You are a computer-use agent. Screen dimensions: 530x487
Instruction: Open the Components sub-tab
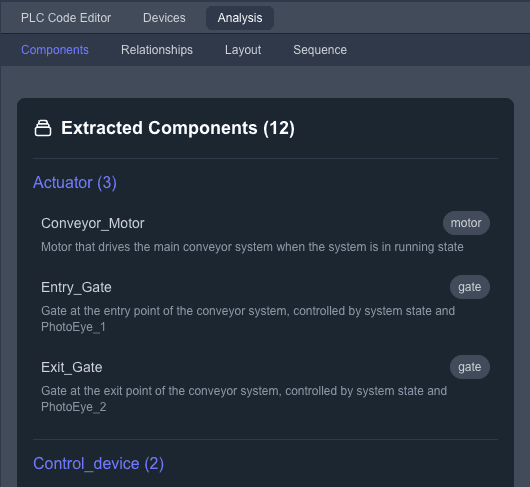pyautogui.click(x=55, y=50)
